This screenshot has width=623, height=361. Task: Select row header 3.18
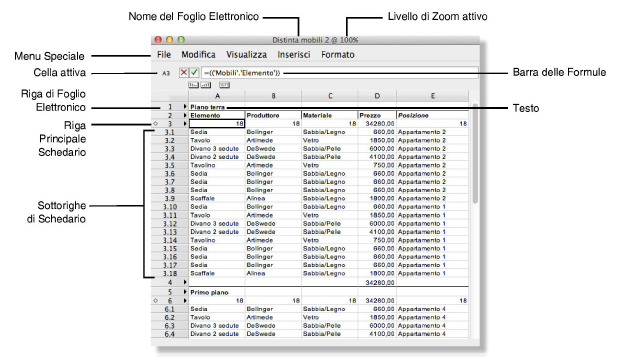(x=170, y=274)
